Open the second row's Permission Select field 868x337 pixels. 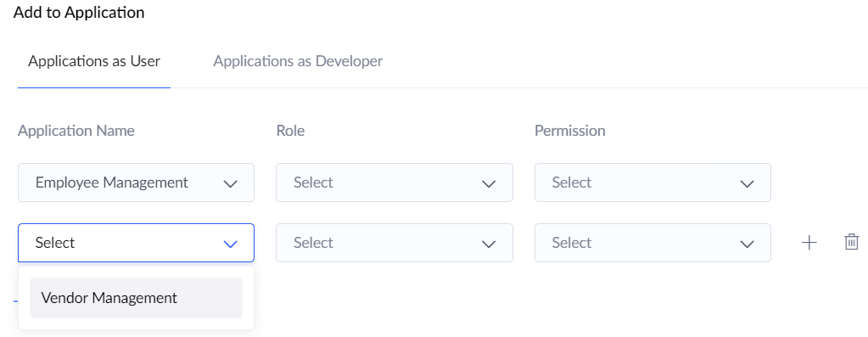tap(652, 243)
